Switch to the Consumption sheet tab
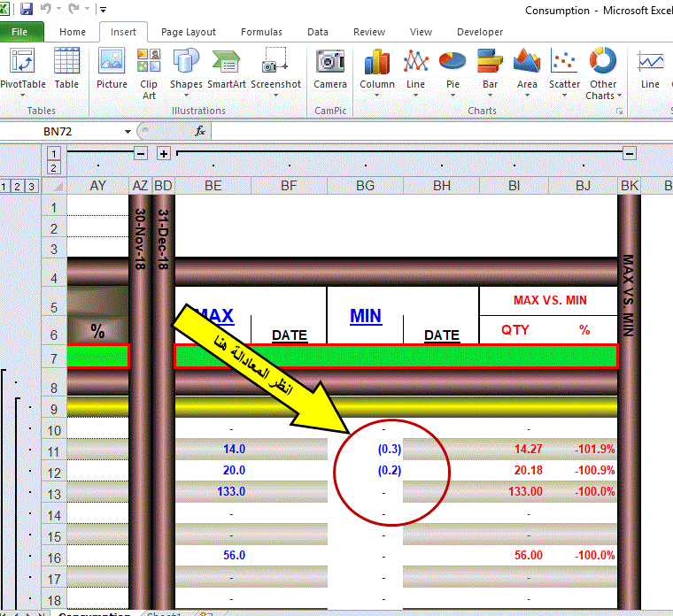This screenshot has width=673, height=616. (95, 613)
